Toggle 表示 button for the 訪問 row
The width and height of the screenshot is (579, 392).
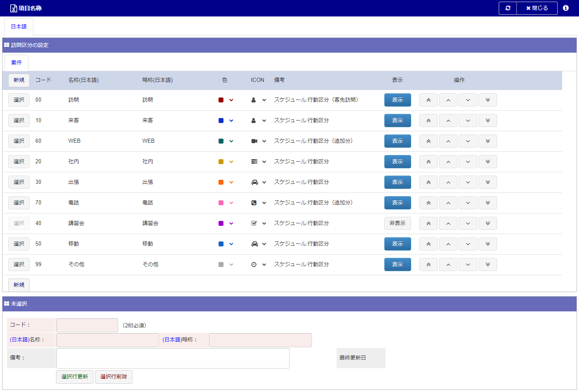398,100
